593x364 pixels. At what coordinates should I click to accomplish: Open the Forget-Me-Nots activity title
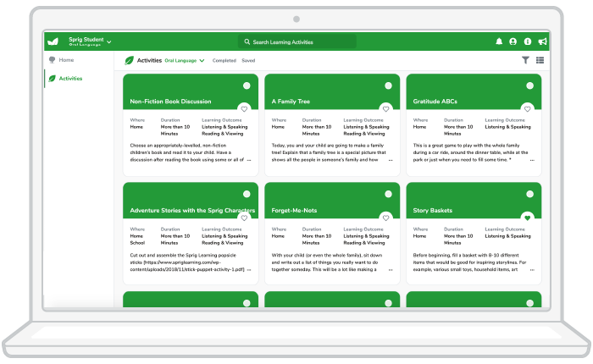point(295,210)
